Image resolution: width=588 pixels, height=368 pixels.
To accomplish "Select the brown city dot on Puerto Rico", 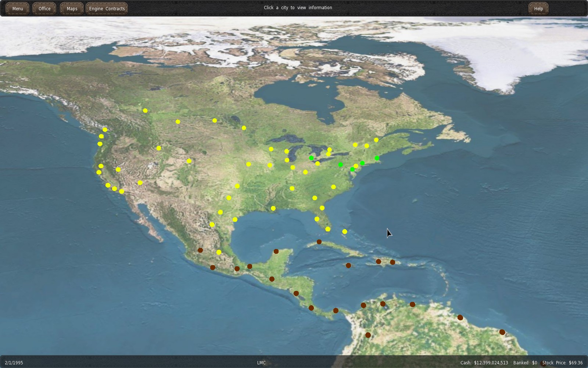I will (392, 262).
